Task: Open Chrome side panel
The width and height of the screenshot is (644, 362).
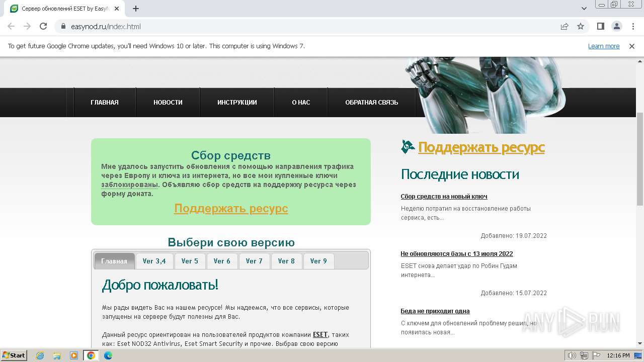Action: [600, 26]
